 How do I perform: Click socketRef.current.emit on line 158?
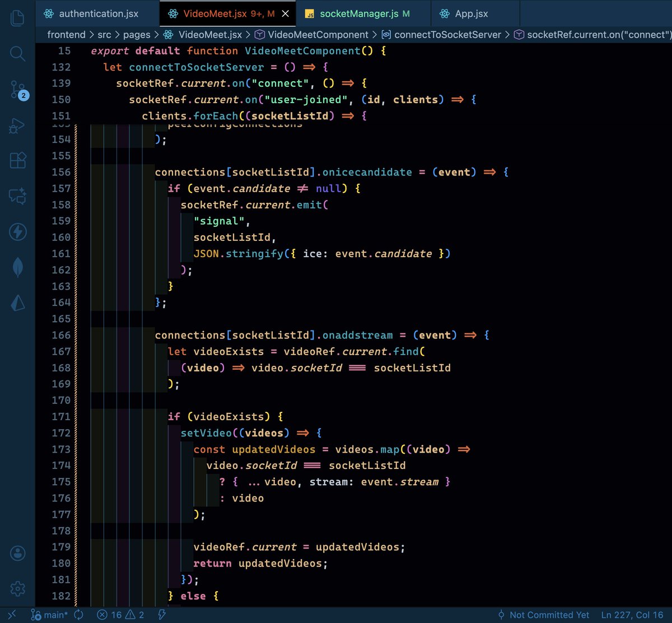(x=251, y=204)
